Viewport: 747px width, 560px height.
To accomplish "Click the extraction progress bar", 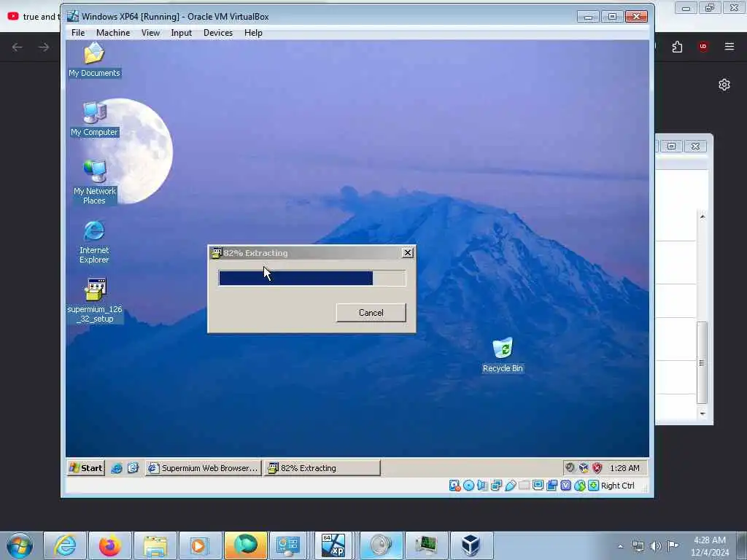I will pyautogui.click(x=312, y=278).
